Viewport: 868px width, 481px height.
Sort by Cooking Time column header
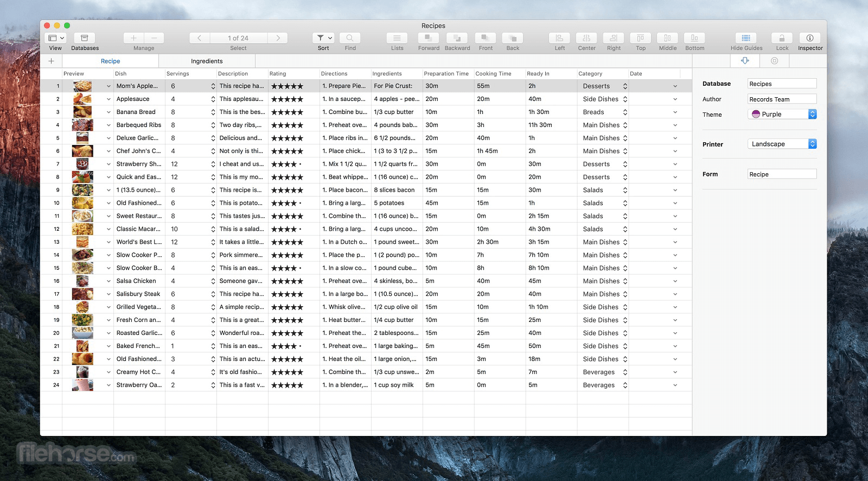tap(500, 73)
